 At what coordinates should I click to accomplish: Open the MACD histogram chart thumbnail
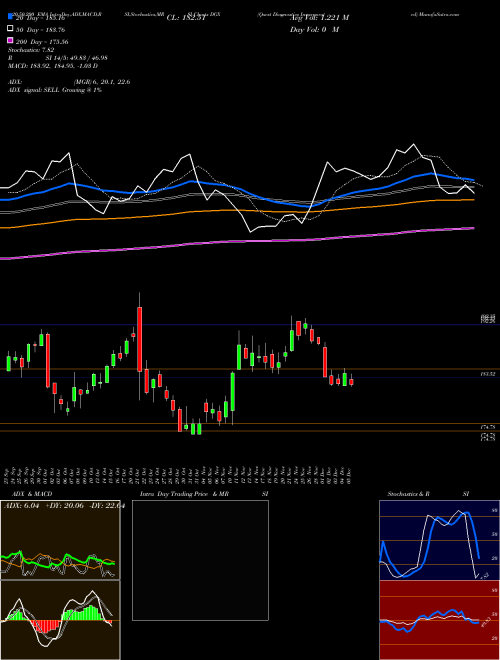point(60,620)
